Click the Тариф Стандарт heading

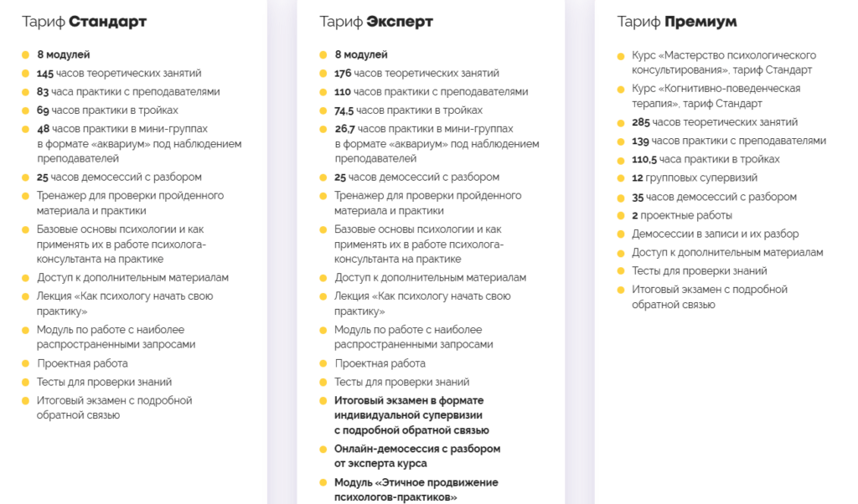(x=85, y=22)
